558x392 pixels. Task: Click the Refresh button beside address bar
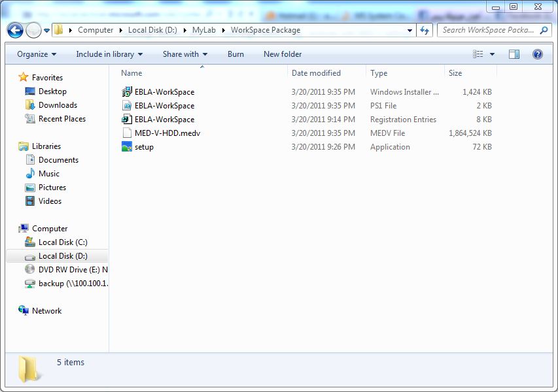point(425,30)
